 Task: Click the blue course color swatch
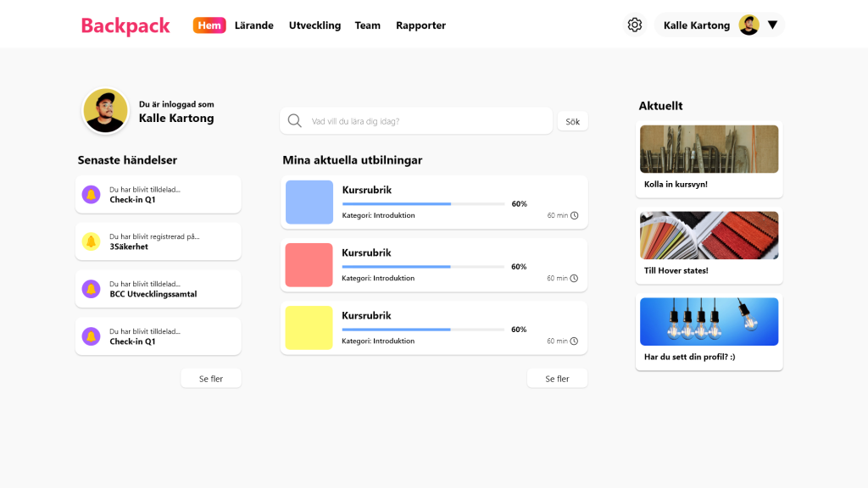pos(309,202)
